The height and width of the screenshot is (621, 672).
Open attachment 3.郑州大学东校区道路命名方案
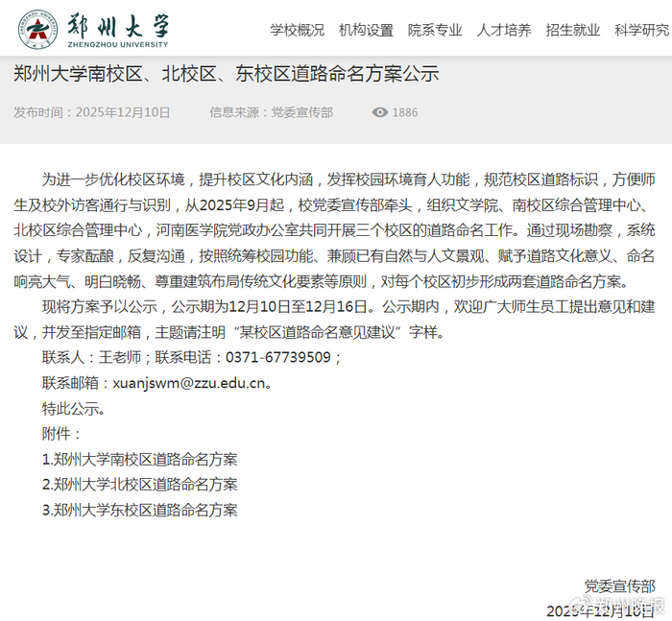[140, 510]
